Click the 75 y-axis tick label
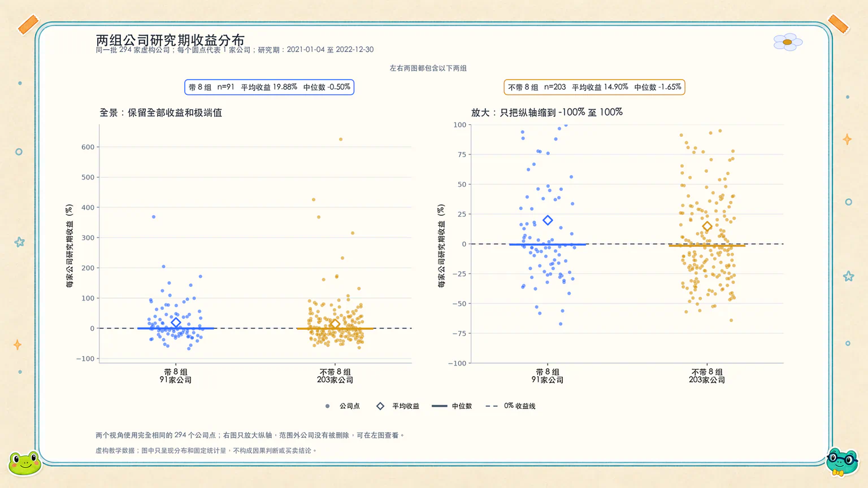Viewport: 868px width, 488px height. click(x=462, y=155)
